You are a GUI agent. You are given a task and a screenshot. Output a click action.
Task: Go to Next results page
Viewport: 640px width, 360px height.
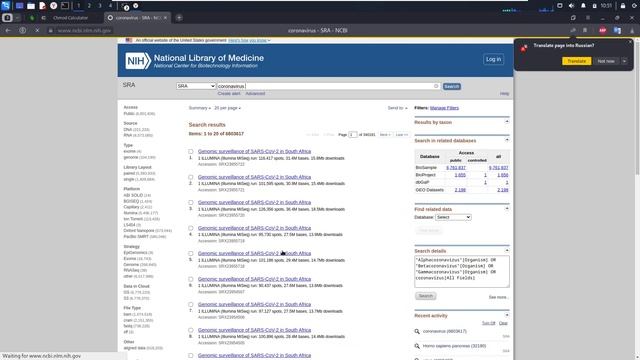pos(385,135)
